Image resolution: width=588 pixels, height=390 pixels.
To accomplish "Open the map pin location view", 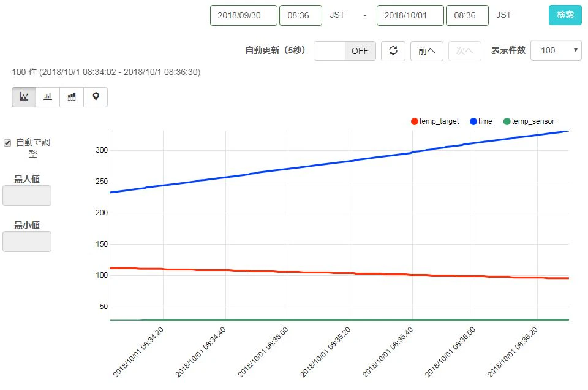I will point(96,97).
